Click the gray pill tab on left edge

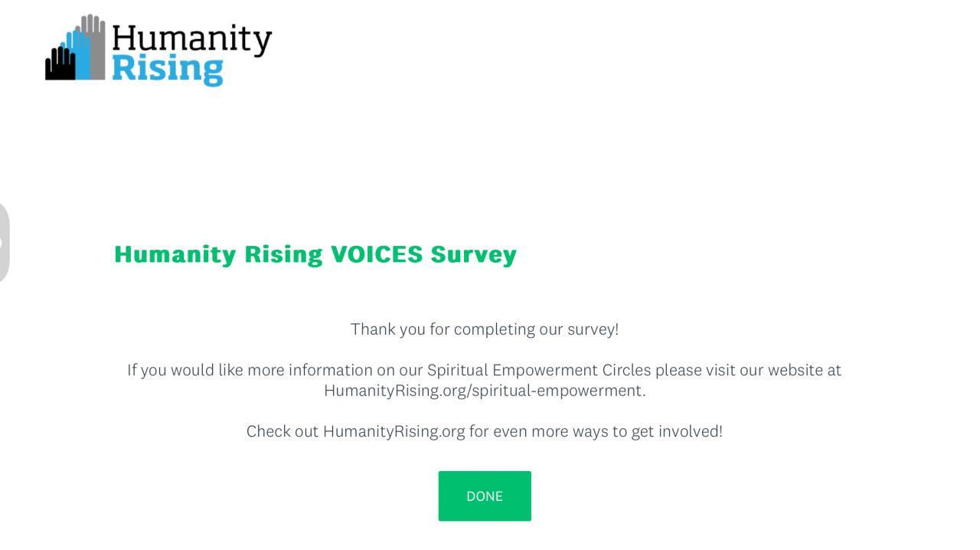pyautogui.click(x=4, y=243)
